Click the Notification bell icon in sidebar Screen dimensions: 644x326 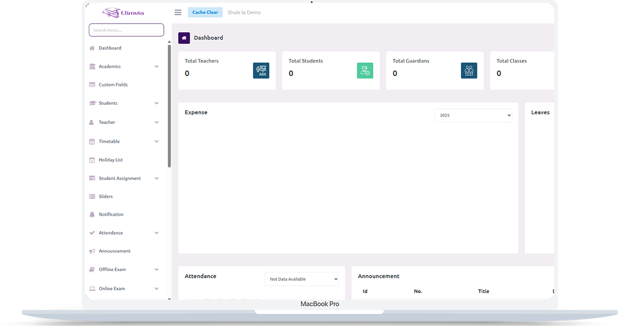click(x=92, y=215)
